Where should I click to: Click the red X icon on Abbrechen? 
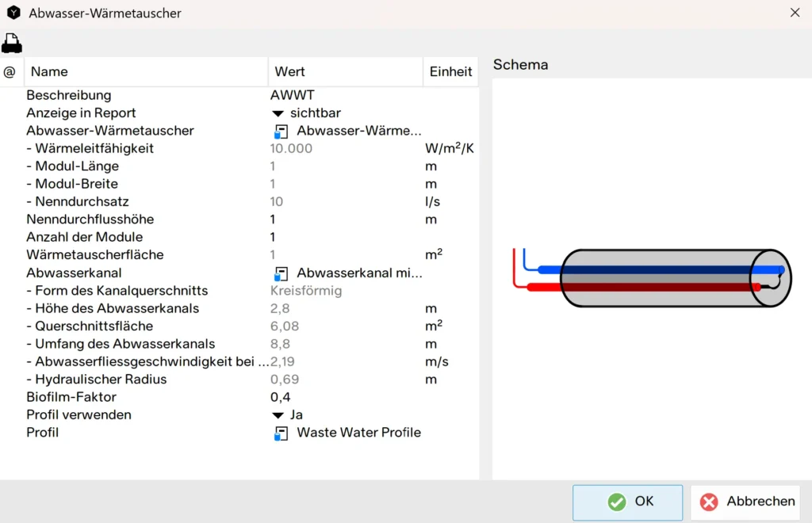(x=709, y=502)
